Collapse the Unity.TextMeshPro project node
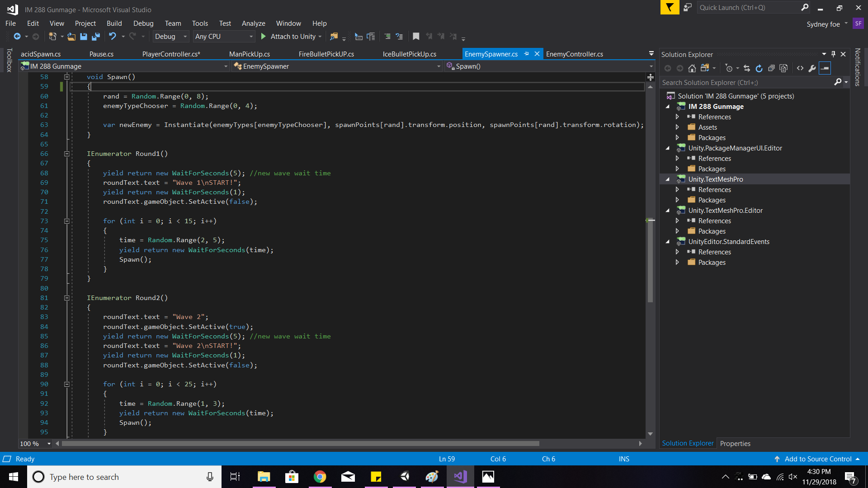The height and width of the screenshot is (488, 868). coord(668,179)
